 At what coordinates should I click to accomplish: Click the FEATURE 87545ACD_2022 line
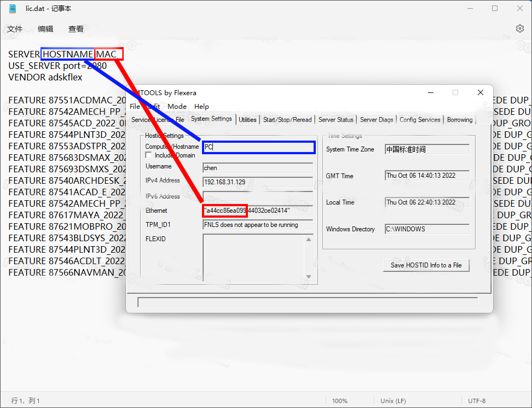[67, 123]
